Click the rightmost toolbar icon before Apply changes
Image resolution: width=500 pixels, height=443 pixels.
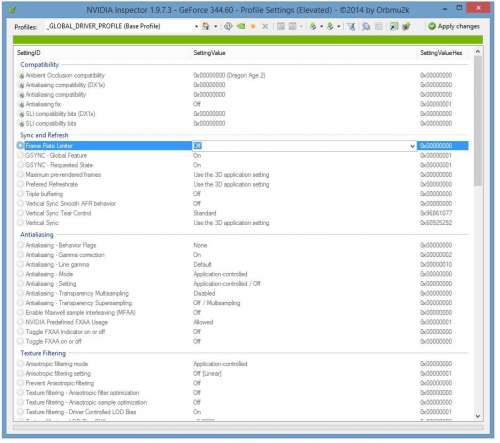pos(406,26)
